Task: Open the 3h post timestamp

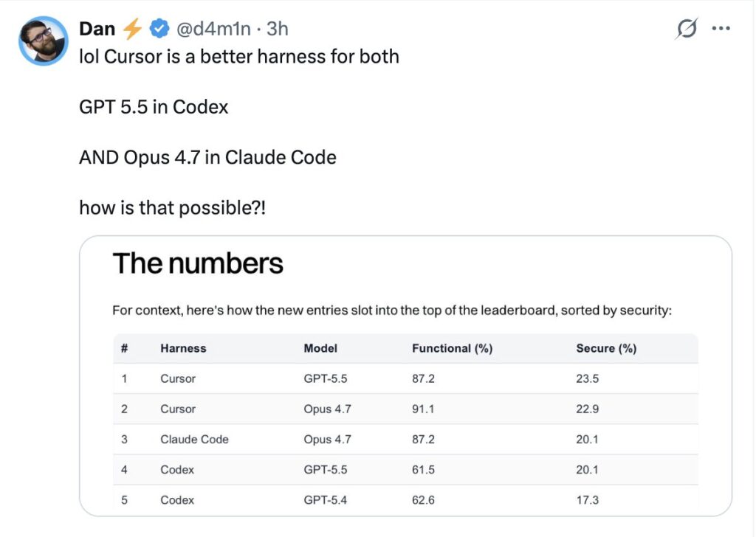Action: [277, 29]
